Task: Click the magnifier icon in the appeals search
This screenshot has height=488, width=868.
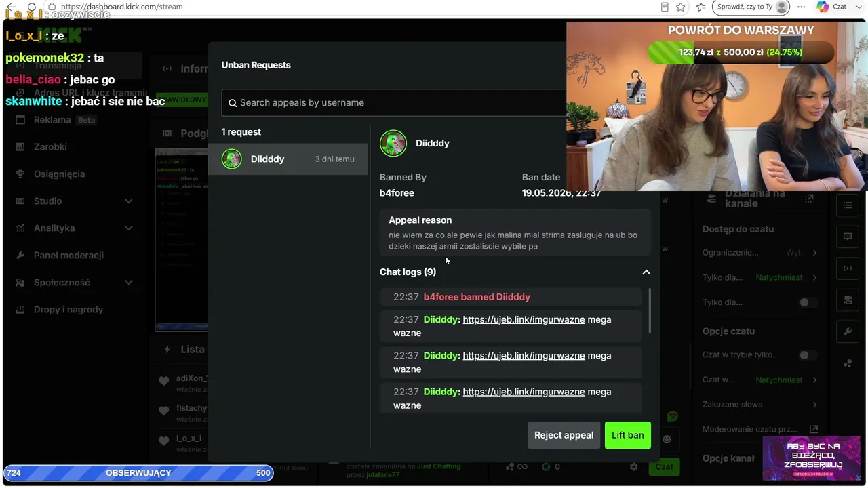Action: click(233, 103)
